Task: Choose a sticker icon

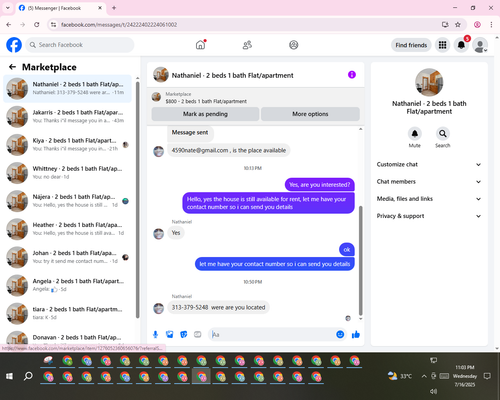Action: point(184,334)
